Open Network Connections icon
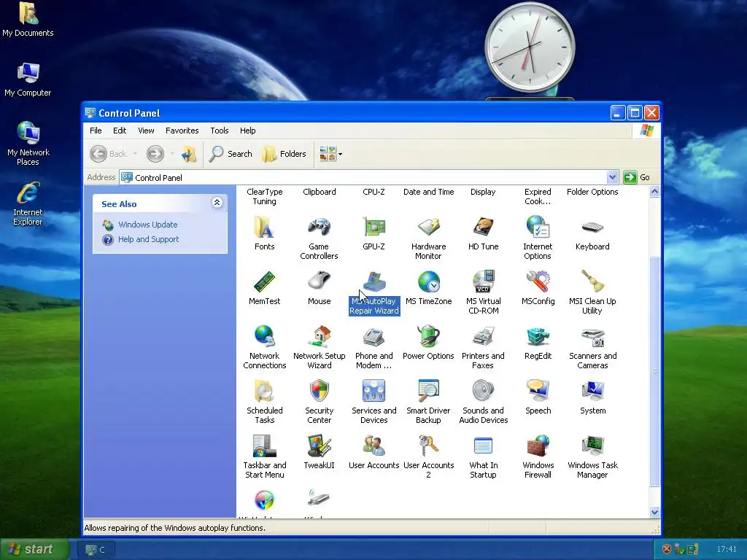Screen dimensions: 747x560 pyautogui.click(x=264, y=337)
